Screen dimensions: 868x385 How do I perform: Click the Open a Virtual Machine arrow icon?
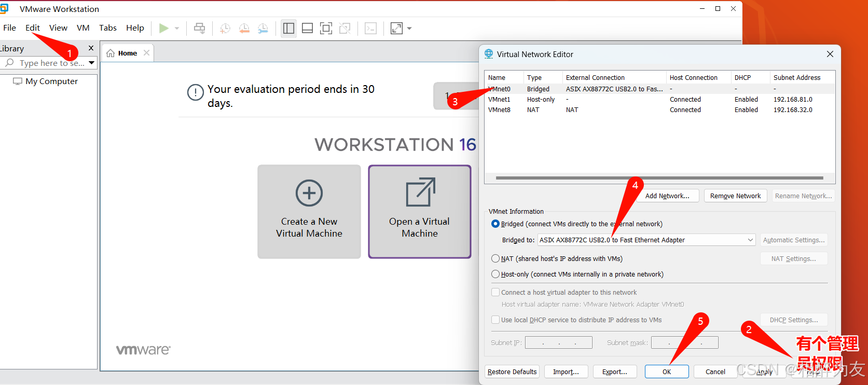coord(420,192)
